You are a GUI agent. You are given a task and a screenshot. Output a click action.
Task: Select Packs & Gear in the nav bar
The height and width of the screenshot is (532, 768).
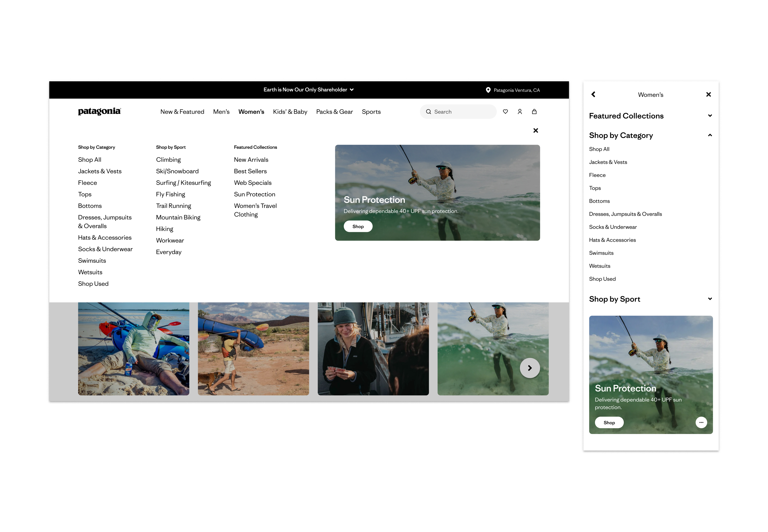pos(334,112)
